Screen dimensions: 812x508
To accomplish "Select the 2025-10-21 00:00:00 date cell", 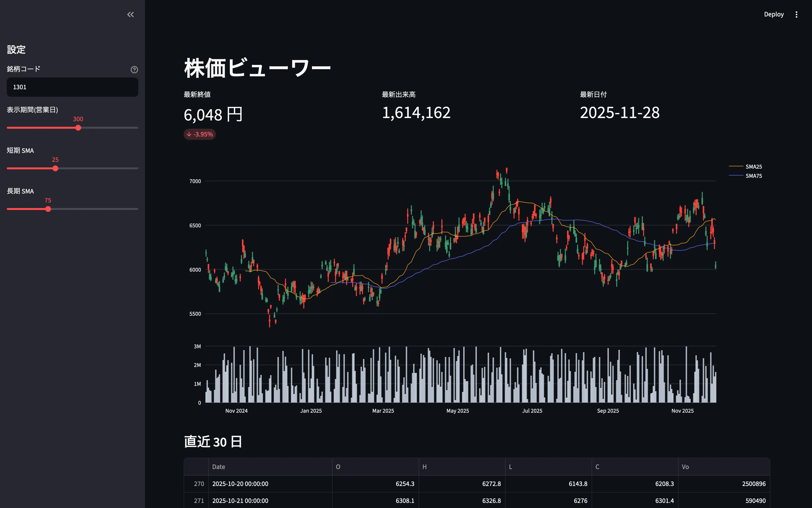I will pyautogui.click(x=270, y=501).
